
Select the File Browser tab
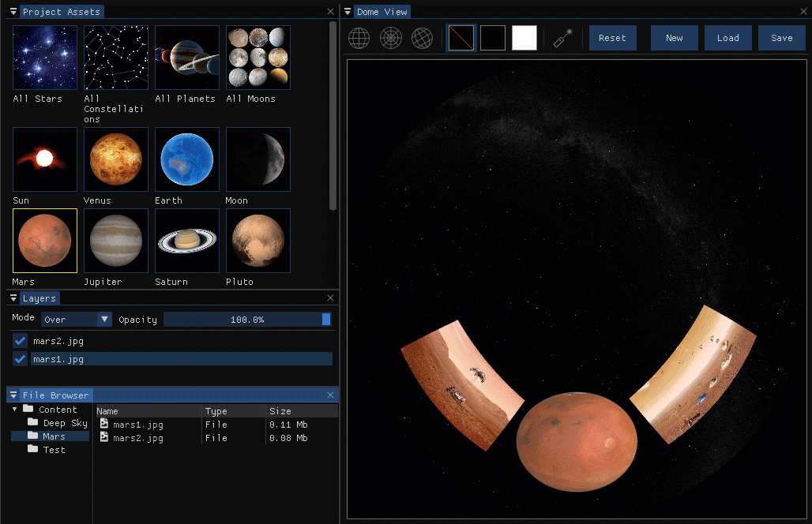click(x=55, y=395)
